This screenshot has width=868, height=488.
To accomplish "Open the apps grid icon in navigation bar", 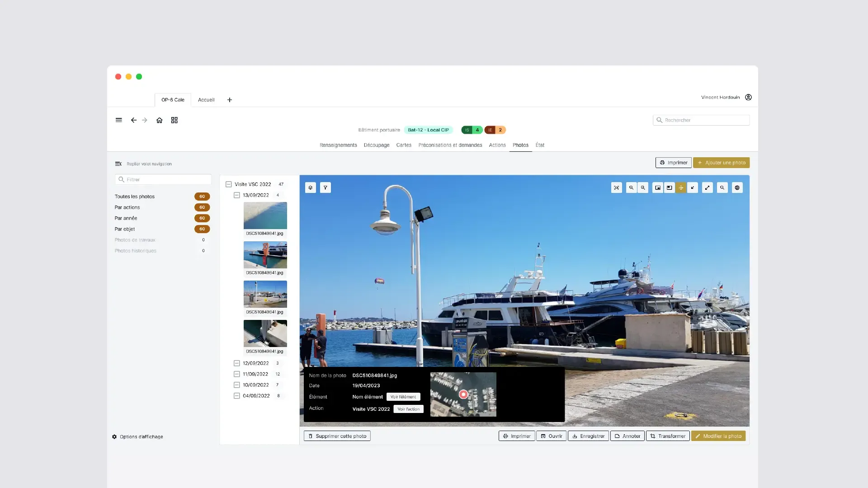I will (175, 120).
